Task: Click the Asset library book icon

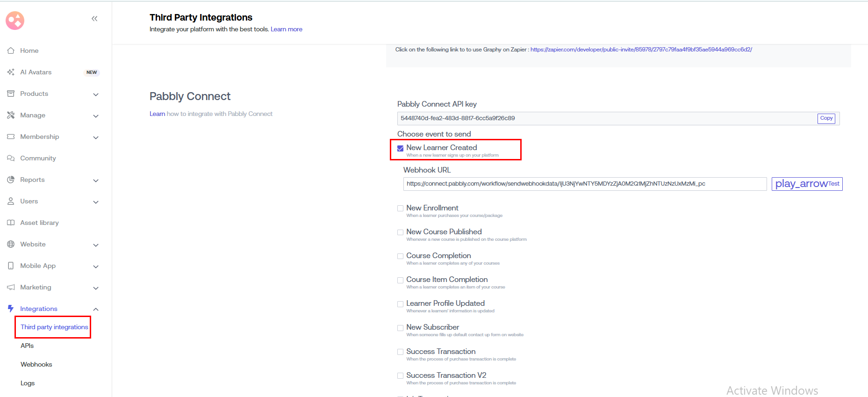Action: click(11, 223)
